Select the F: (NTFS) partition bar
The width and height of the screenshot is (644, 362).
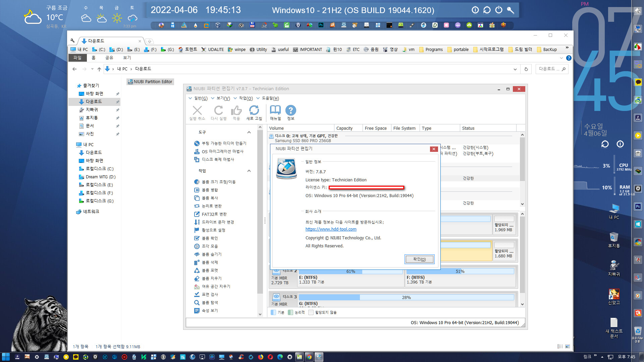point(460,278)
